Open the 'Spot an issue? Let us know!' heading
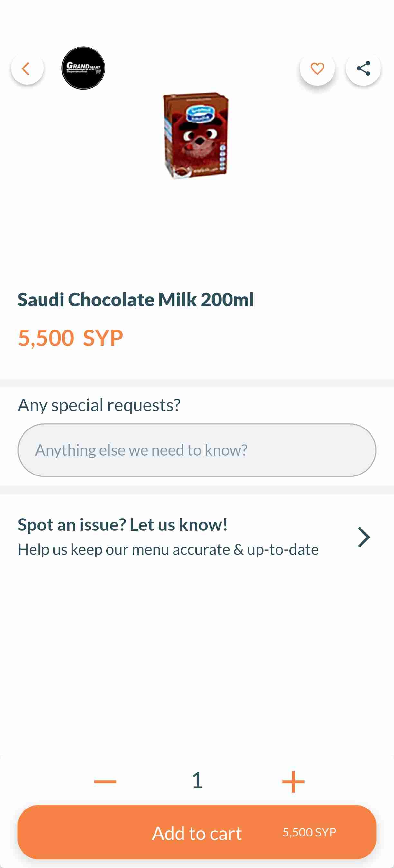Screen dimensions: 394x868 tap(122, 524)
